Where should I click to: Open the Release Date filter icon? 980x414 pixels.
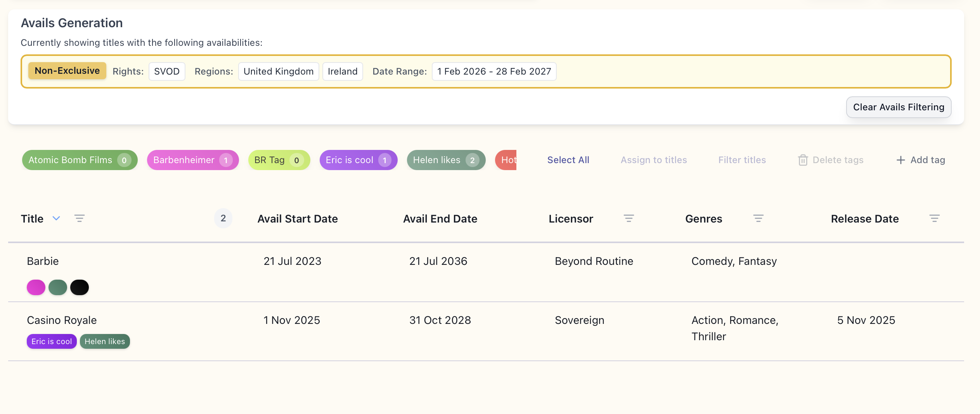[934, 219]
